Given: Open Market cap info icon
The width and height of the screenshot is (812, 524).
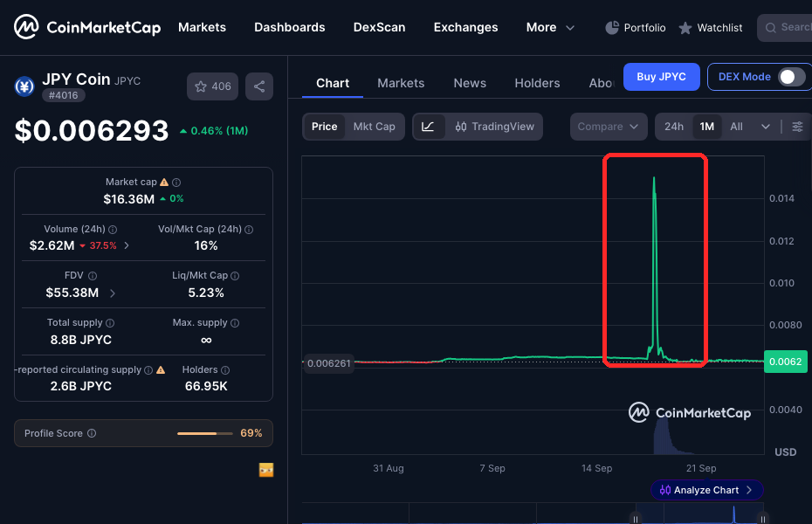Looking at the screenshot, I should [x=176, y=183].
